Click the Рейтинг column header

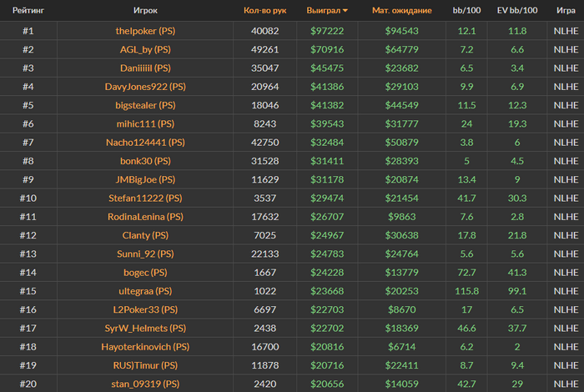[x=28, y=10]
